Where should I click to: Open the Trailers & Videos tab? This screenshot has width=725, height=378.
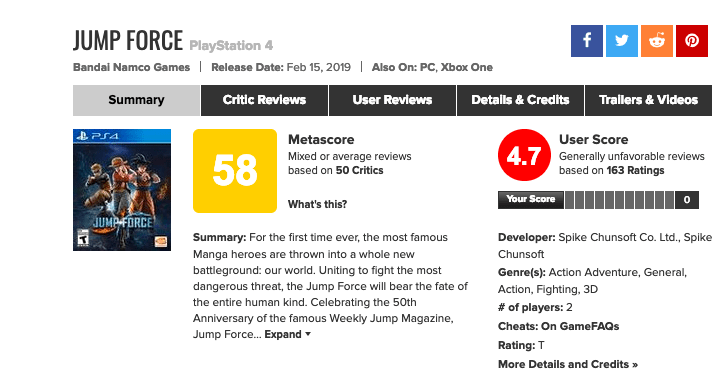point(648,100)
